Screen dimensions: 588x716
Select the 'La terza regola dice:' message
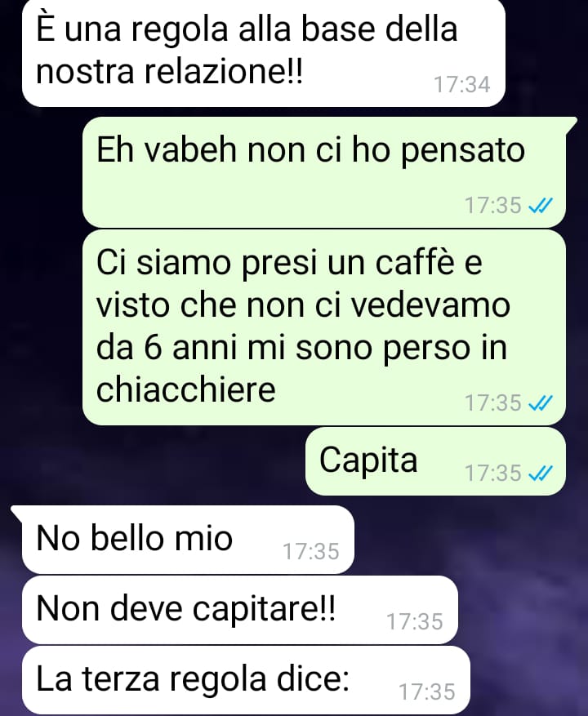pyautogui.click(x=246, y=680)
